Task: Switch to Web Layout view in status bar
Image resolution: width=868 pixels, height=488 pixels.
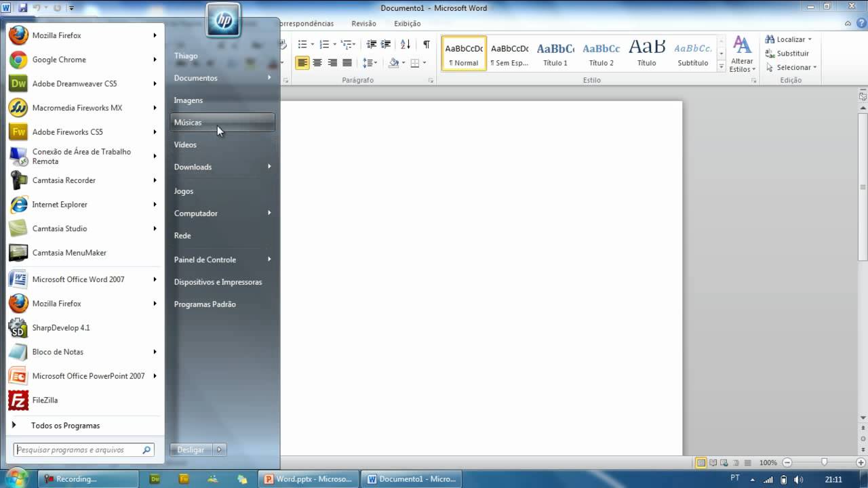Action: point(725,462)
